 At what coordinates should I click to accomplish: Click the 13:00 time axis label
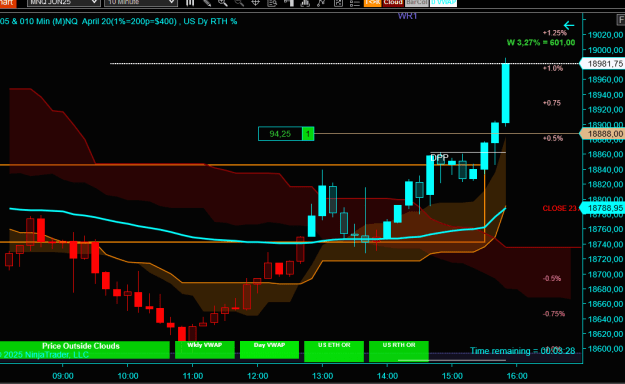click(322, 376)
